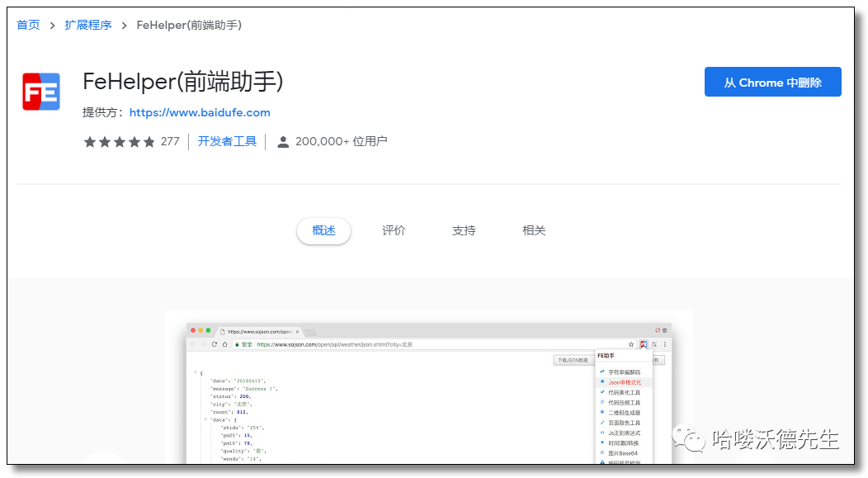Click the five-star rating icons
Screen dimensions: 868x478
(119, 142)
